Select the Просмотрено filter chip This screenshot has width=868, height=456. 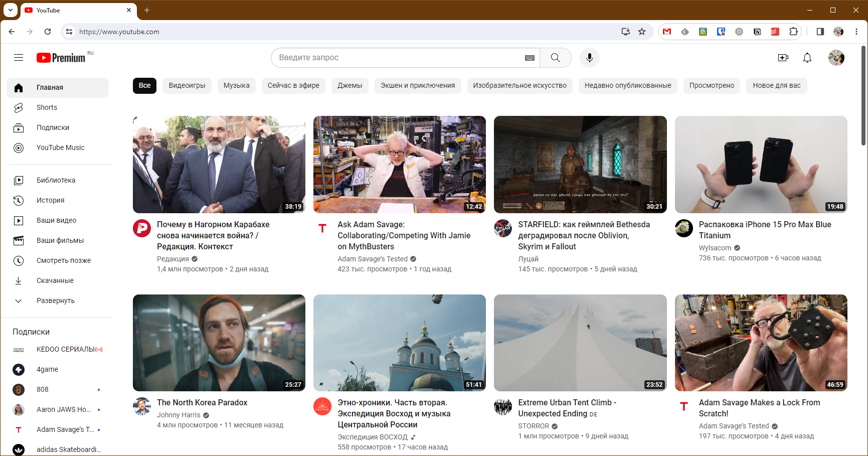(x=712, y=86)
